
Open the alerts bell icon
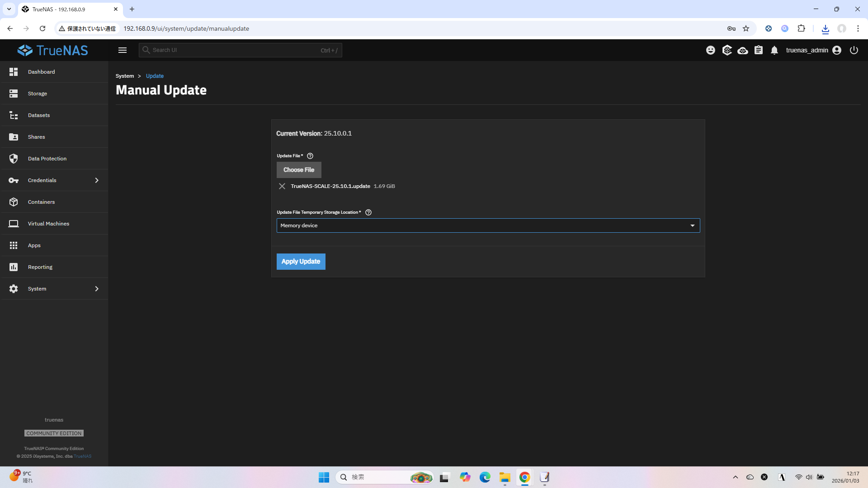(774, 50)
